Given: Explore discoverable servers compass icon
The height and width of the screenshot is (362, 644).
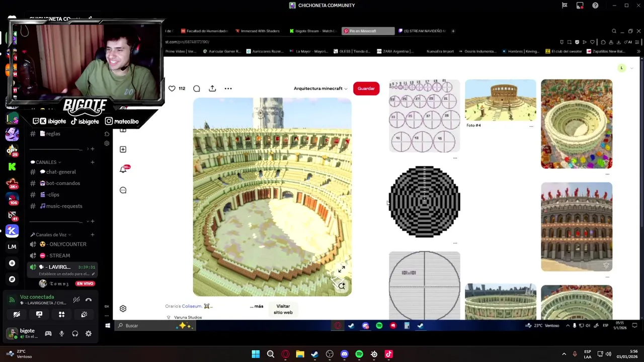Looking at the screenshot, I should pyautogui.click(x=12, y=279).
